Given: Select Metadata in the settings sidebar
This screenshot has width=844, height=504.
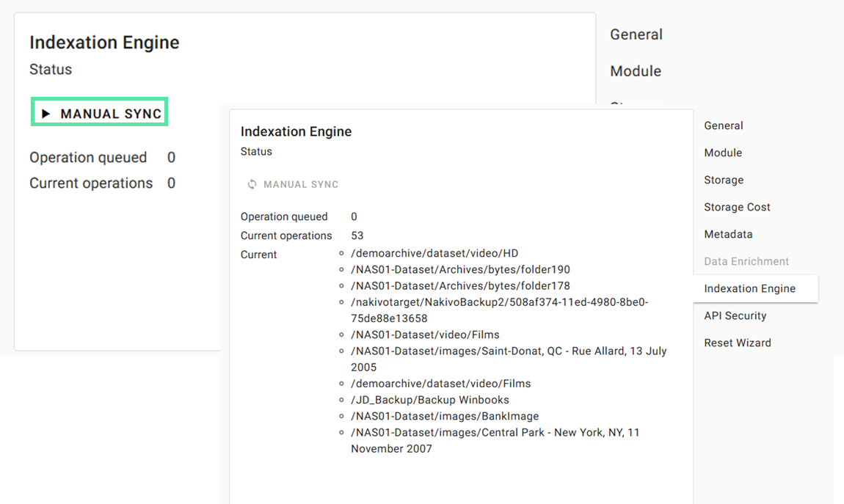Looking at the screenshot, I should [x=728, y=234].
